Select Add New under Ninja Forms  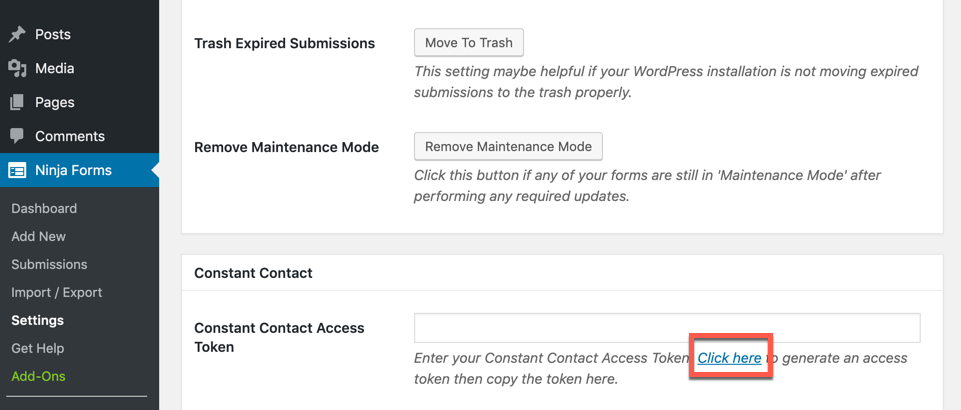(39, 236)
